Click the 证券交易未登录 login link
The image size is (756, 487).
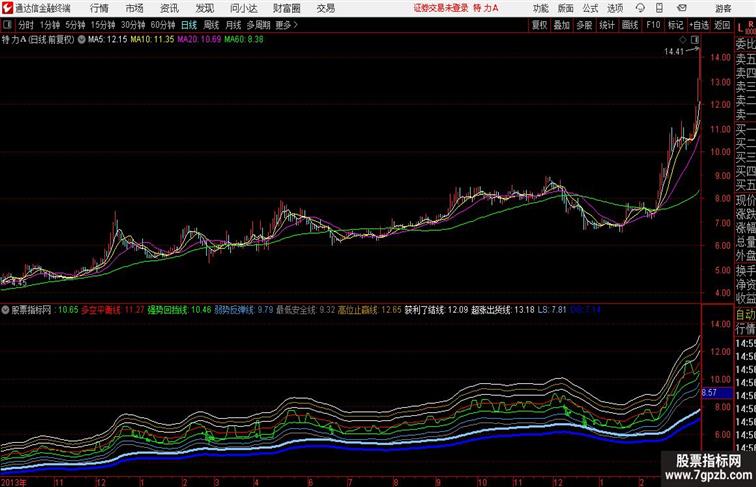[441, 8]
